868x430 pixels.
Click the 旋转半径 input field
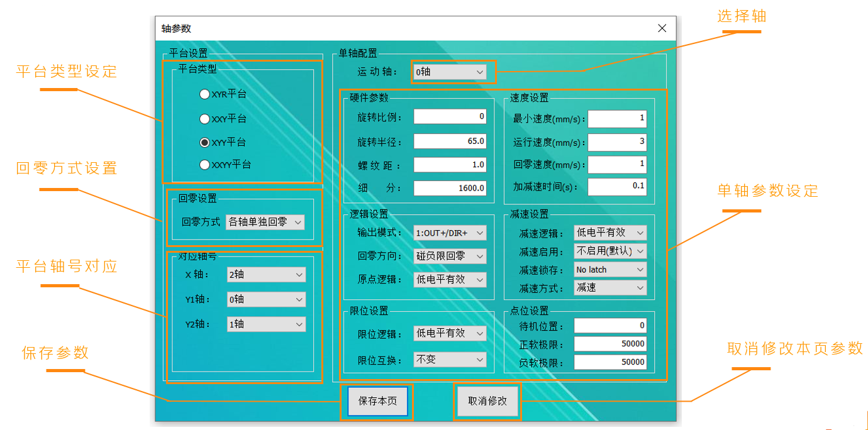click(450, 141)
